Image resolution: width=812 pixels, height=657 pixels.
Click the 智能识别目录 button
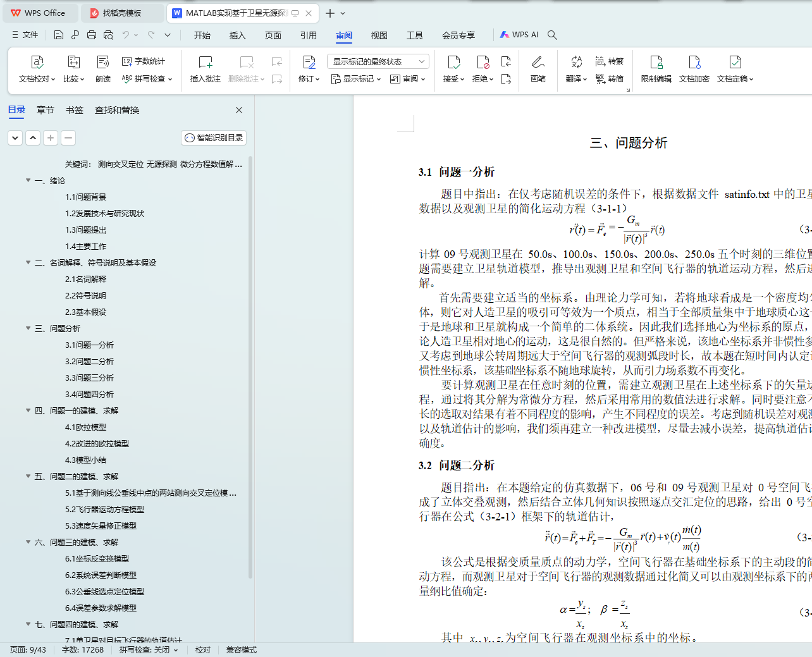[x=214, y=138]
